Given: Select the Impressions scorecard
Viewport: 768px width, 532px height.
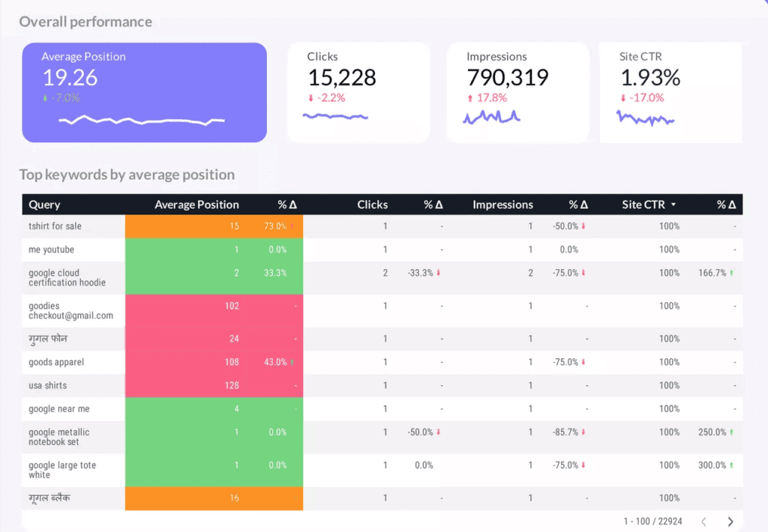Looking at the screenshot, I should click(517, 92).
